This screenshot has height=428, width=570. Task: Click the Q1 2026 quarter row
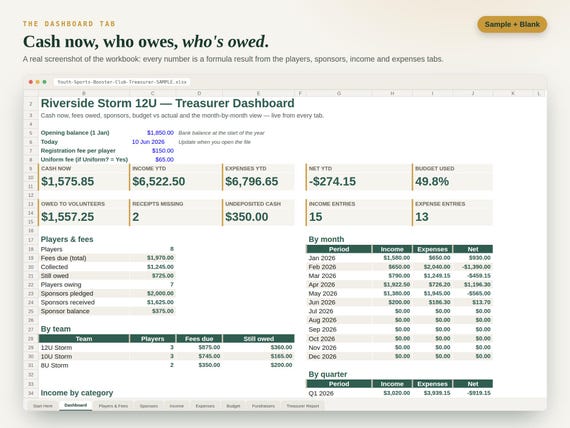pos(400,393)
